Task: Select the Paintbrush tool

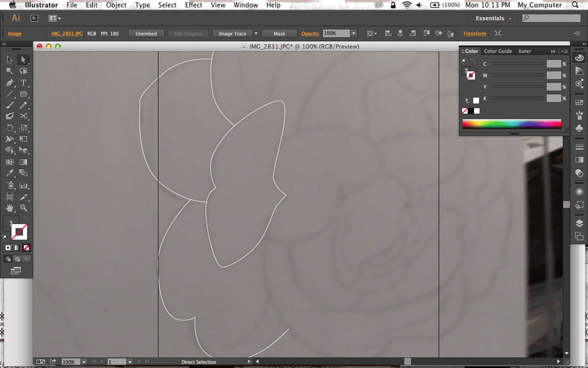Action: 9,105
